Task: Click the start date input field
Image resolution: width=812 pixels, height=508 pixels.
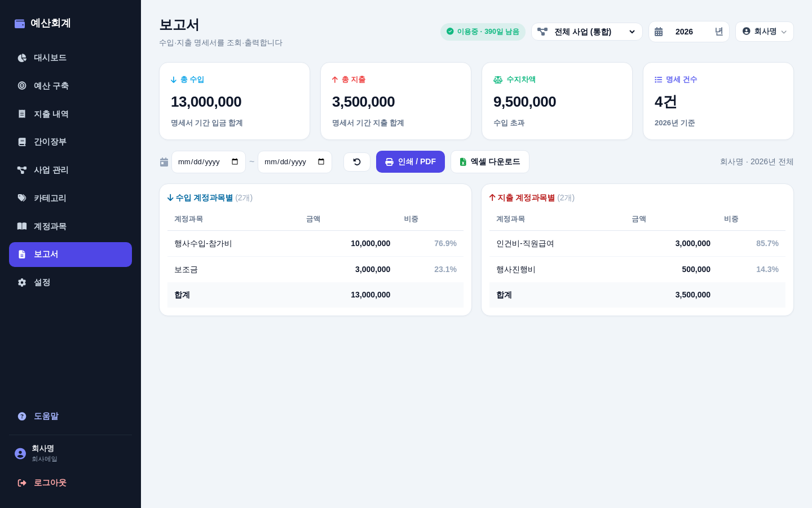Action: 209,162
